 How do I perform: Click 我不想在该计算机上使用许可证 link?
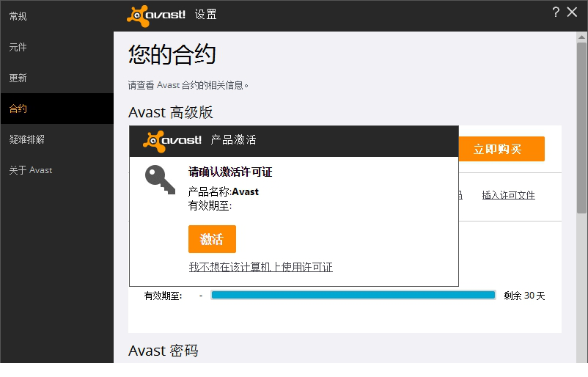(x=260, y=267)
